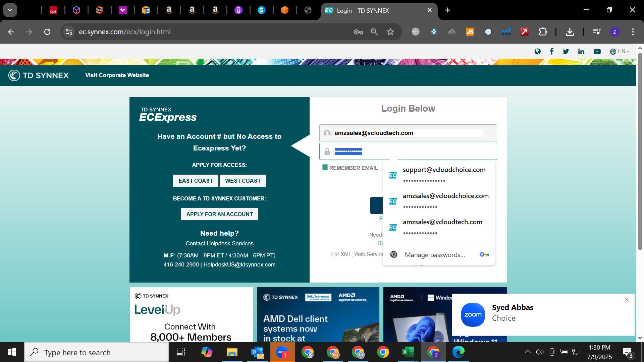Open TD SYNNEX YouTube channel icon
Viewport: 644px width, 362px height.
click(597, 51)
